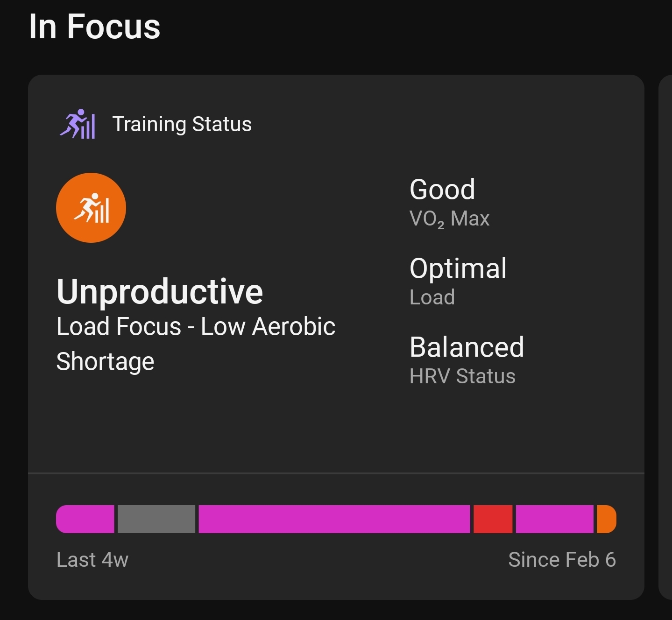672x620 pixels.
Task: Reveal the next card peeking at right edge
Action: point(665,337)
